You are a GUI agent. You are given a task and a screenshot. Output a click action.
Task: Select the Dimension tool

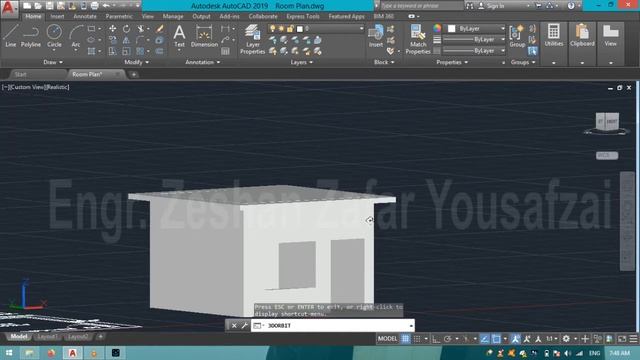point(204,36)
